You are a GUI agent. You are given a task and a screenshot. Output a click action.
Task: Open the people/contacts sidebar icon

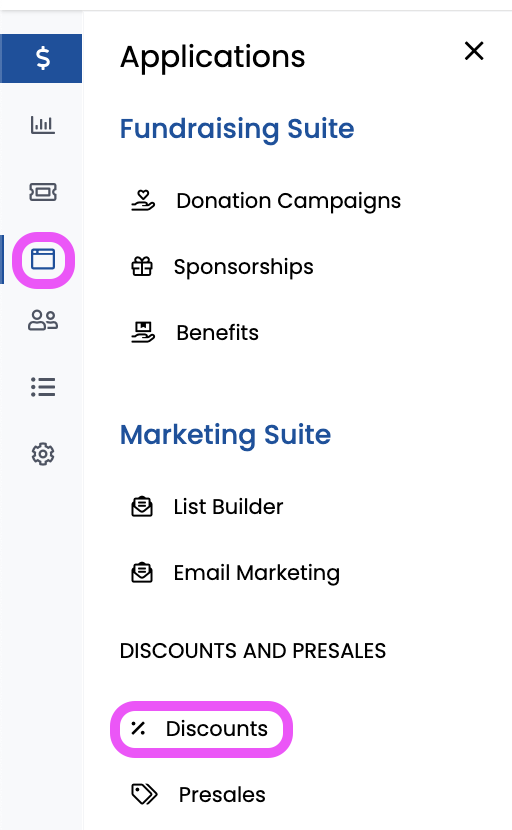(43, 320)
